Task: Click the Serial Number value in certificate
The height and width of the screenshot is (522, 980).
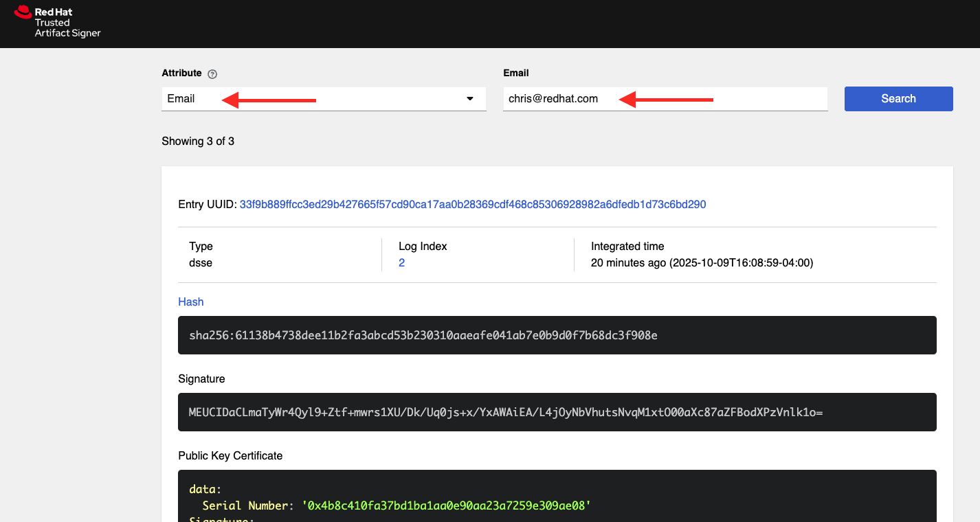Action: [446, 506]
